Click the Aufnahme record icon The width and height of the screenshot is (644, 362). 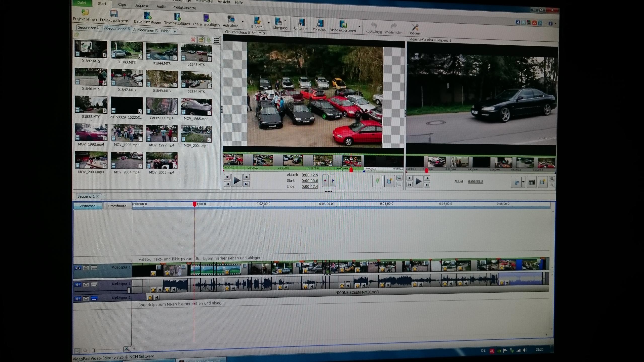(231, 19)
